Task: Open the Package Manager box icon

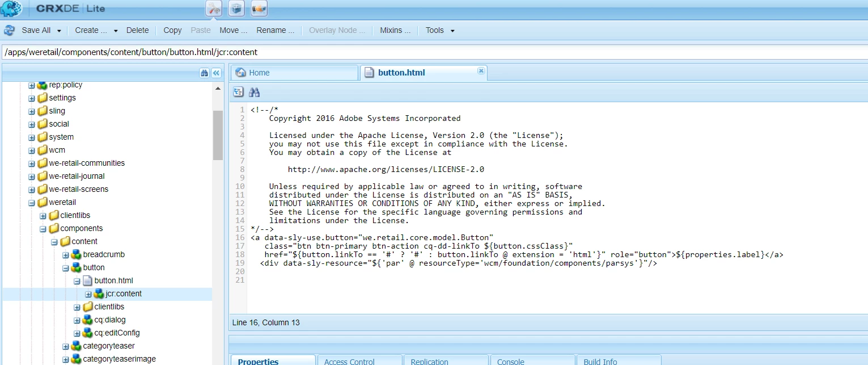Action: [x=236, y=8]
